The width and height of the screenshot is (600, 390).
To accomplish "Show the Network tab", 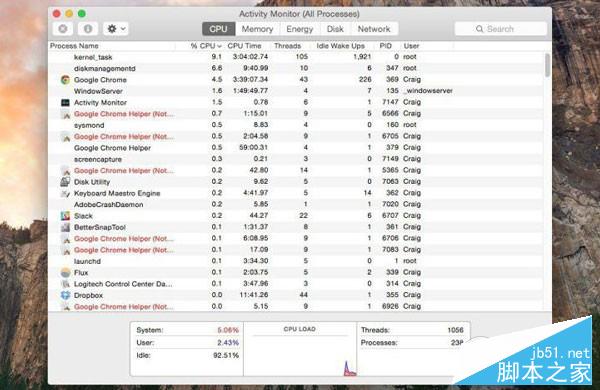I will pos(374,29).
